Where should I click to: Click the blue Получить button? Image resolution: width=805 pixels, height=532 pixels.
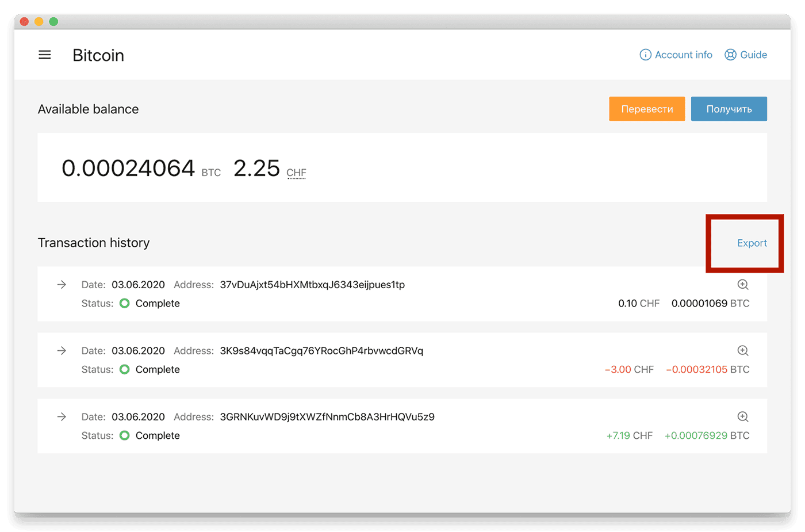729,109
